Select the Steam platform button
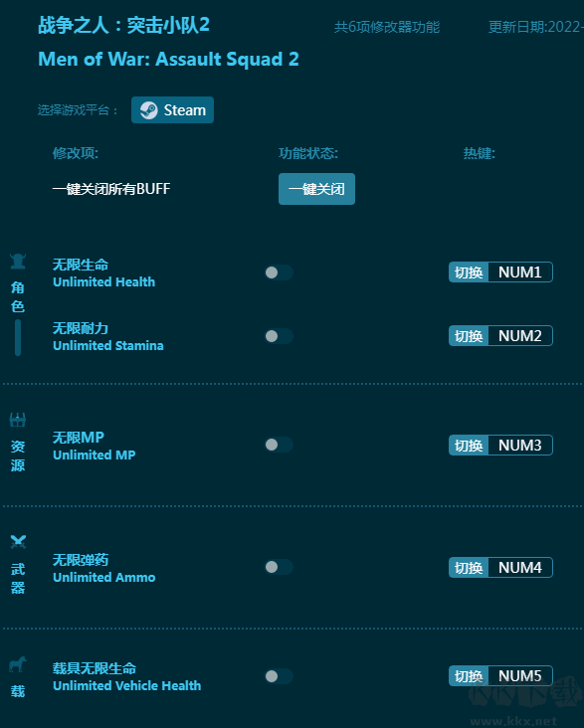Viewport: 584px width, 728px height. click(x=172, y=110)
